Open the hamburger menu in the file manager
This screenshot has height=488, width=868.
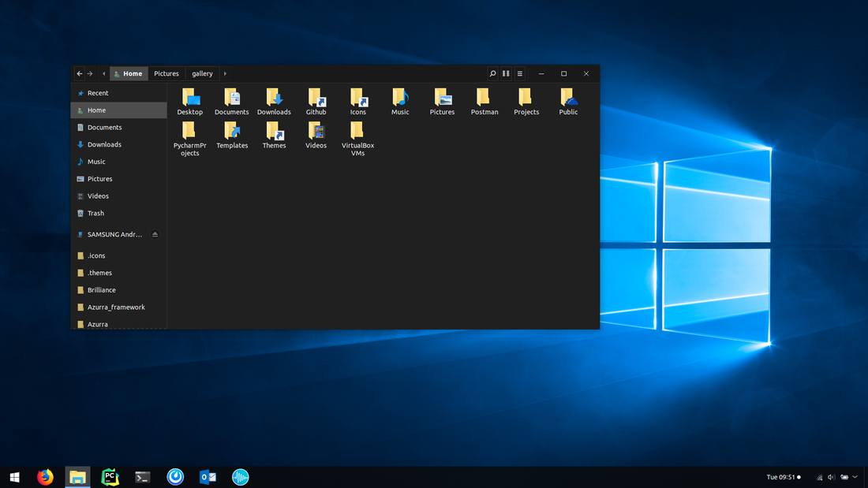pos(519,73)
